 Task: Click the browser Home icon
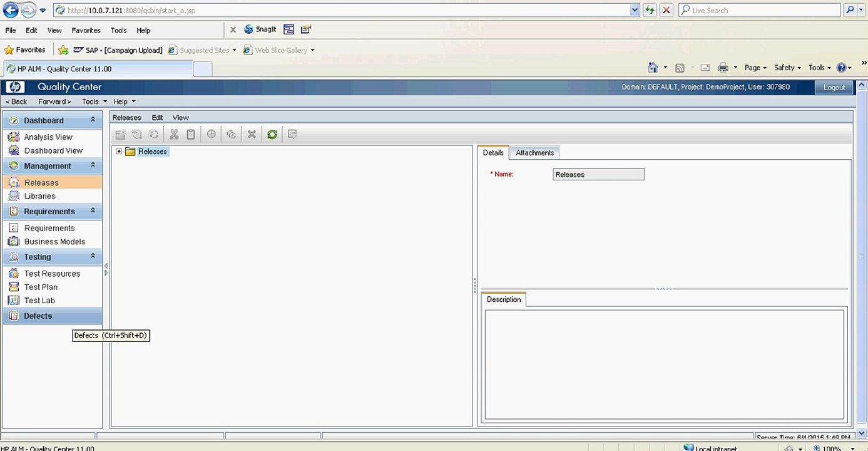[653, 68]
